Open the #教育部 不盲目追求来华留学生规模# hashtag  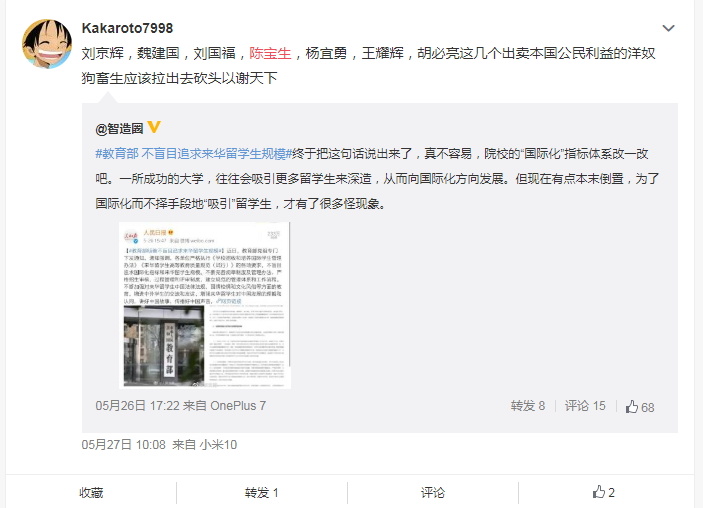pos(194,154)
